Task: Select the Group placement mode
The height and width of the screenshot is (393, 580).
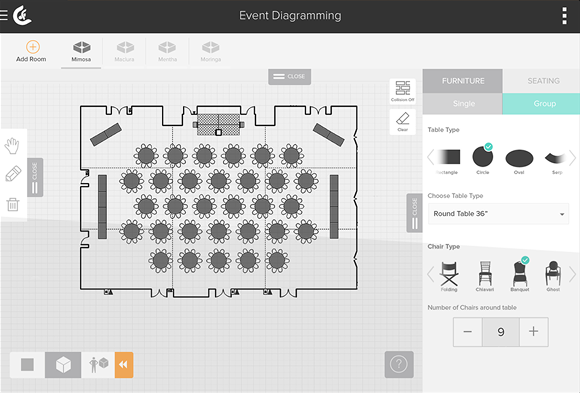Action: pyautogui.click(x=543, y=104)
